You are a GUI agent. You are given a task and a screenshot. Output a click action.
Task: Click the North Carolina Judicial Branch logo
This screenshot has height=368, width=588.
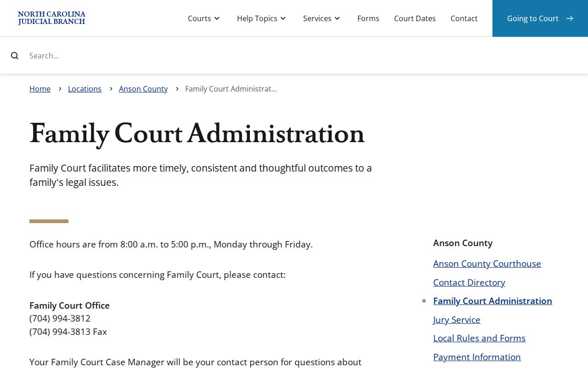[51, 18]
